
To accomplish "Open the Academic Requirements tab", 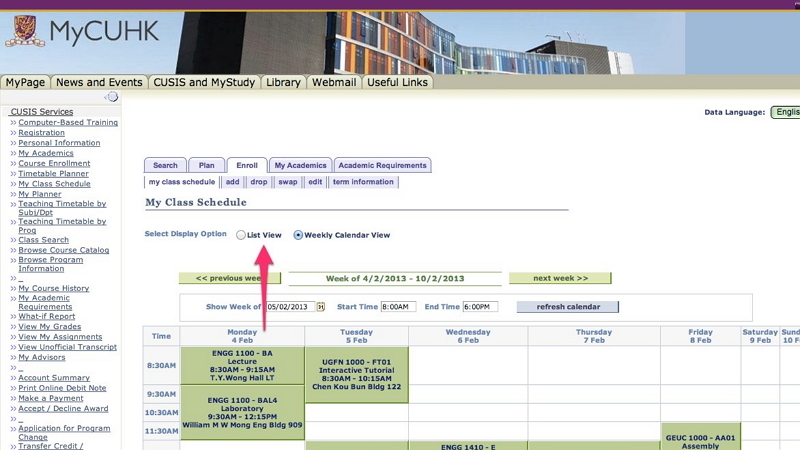I will tap(383, 165).
